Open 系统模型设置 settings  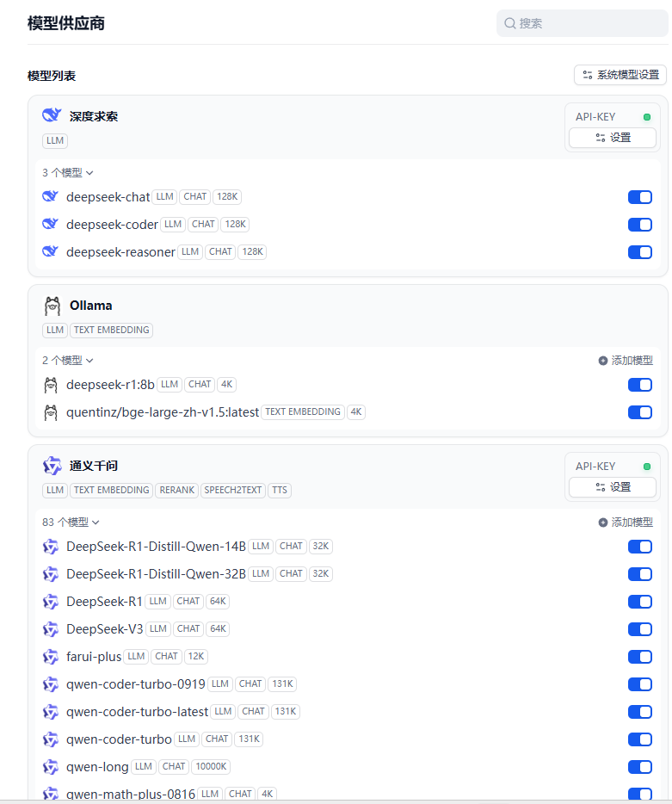click(620, 75)
